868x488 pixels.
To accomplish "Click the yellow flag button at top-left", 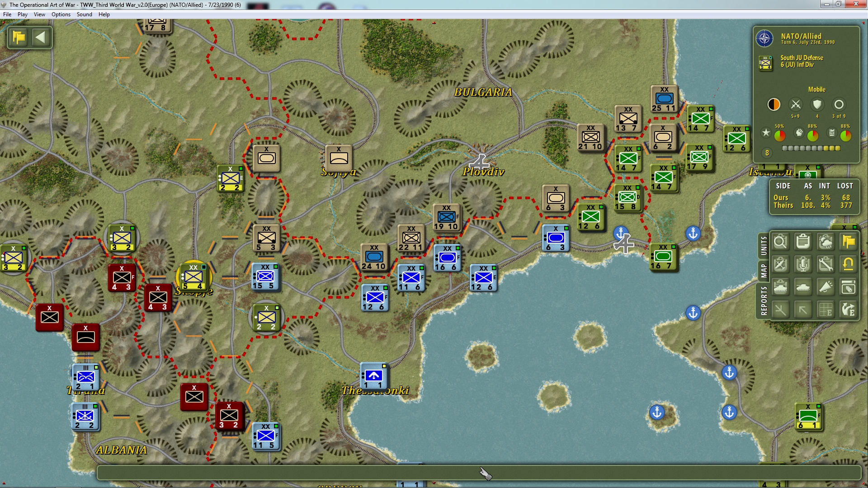I will 19,37.
